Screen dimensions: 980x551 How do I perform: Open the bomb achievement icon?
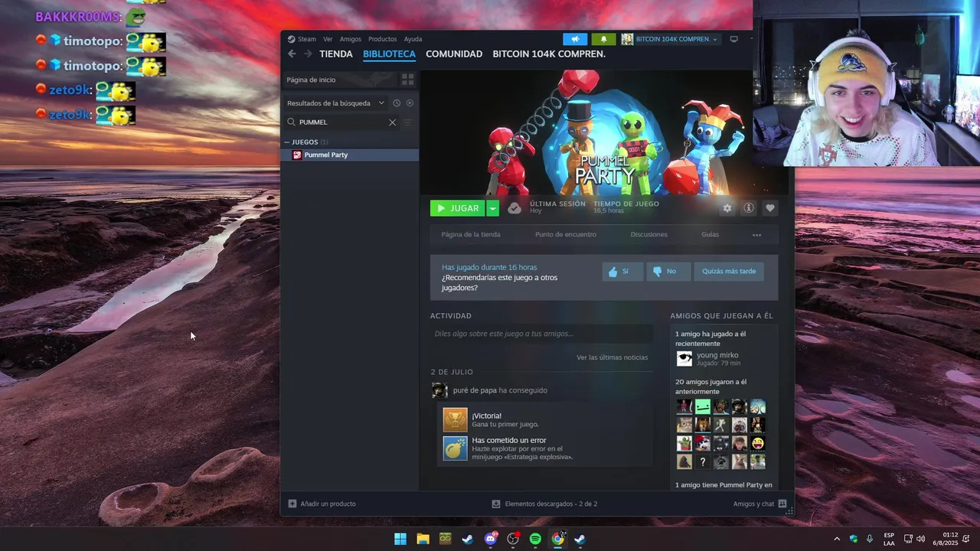(455, 448)
